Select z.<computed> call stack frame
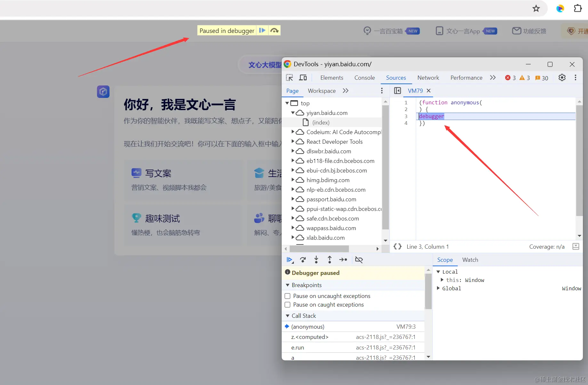Viewport: 588px width, 385px height. pyautogui.click(x=353, y=337)
